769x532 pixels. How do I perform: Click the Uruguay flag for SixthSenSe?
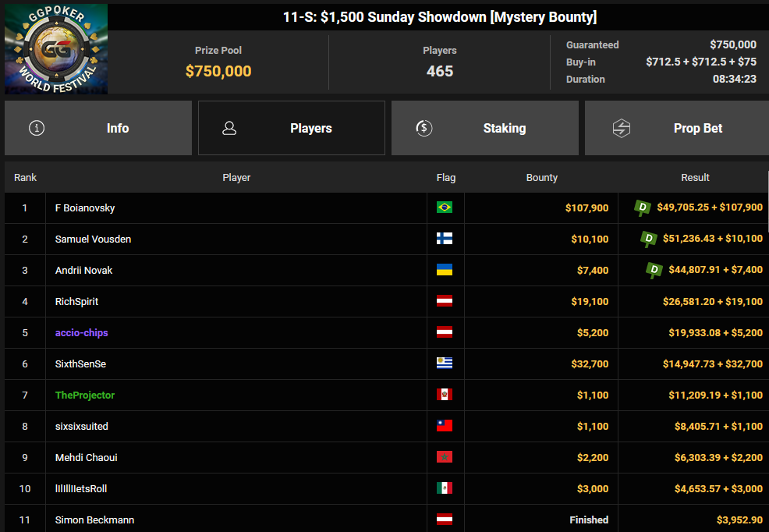pyautogui.click(x=445, y=364)
